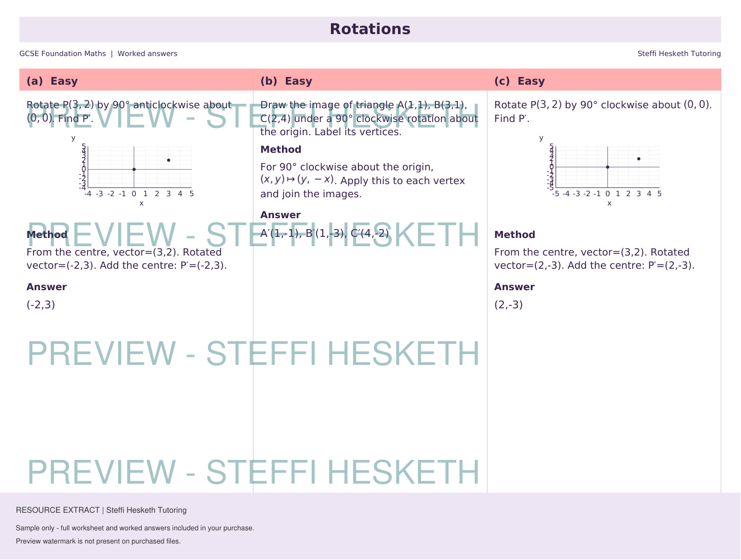
Task: Click 'Steffi Hesketh Tutoring' in the top-right header
Action: point(679,54)
